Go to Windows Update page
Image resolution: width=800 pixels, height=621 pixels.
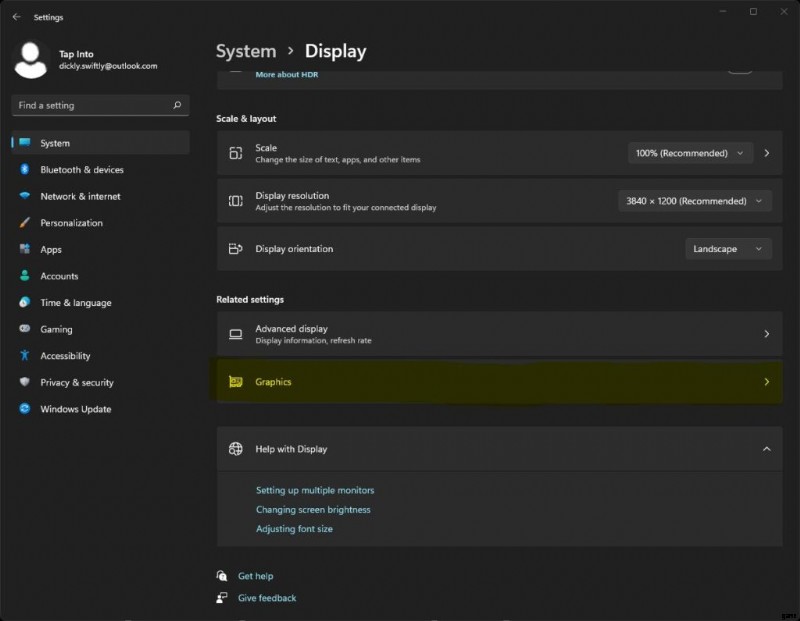tap(101, 408)
